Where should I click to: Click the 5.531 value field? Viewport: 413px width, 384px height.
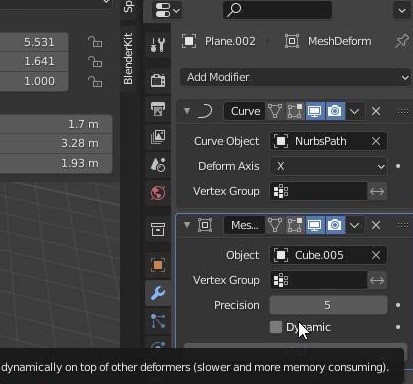(34, 42)
